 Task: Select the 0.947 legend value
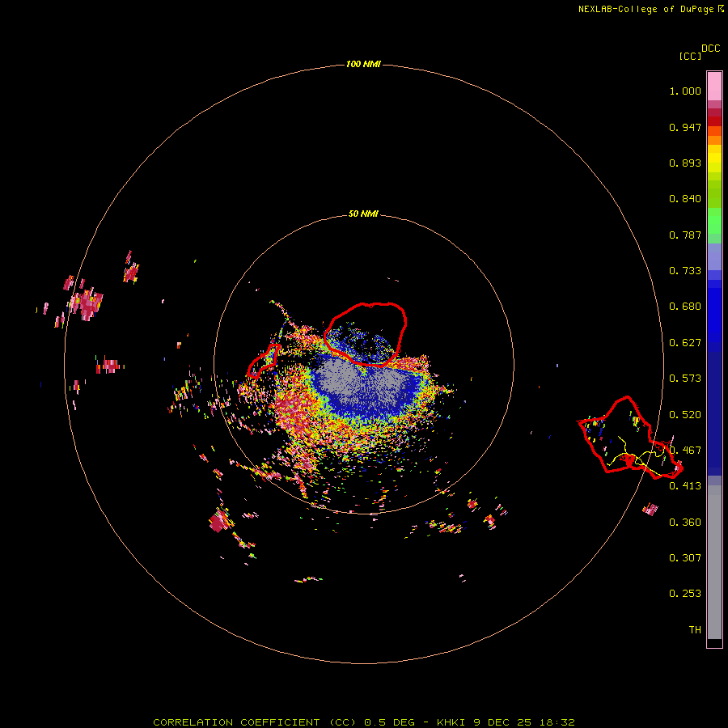(x=685, y=127)
